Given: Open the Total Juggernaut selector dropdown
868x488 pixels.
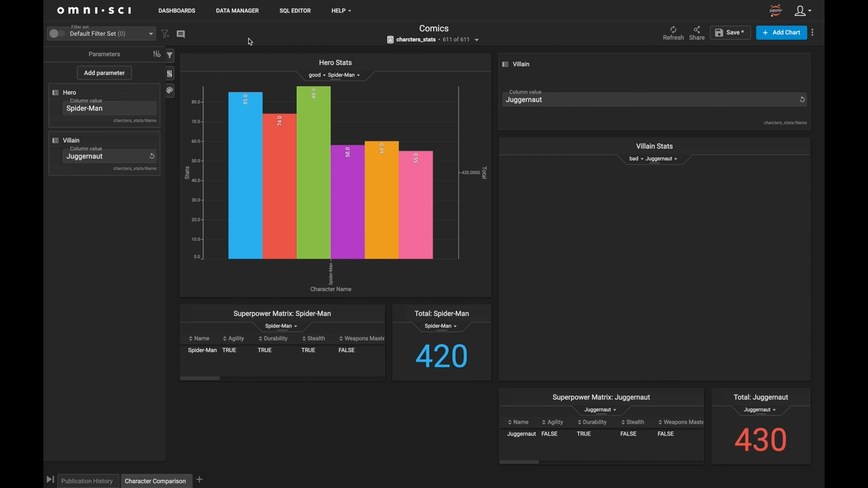Looking at the screenshot, I should [x=760, y=410].
